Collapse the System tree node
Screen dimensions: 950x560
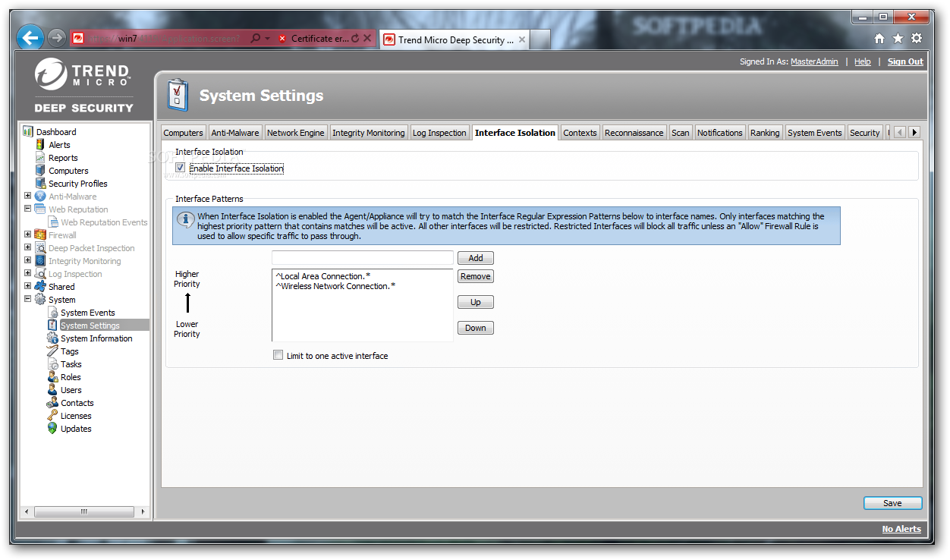28,299
